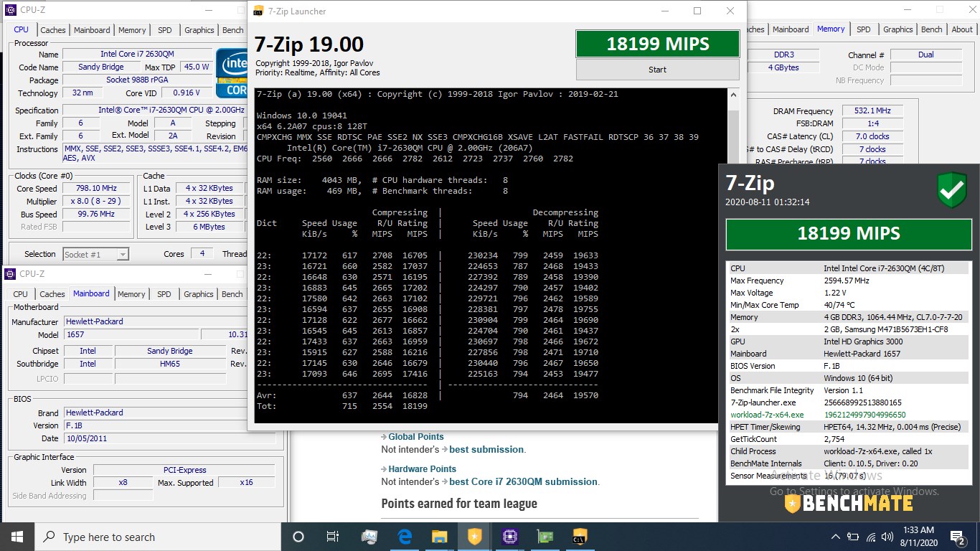Image resolution: width=980 pixels, height=551 pixels.
Task: Switch to the Mainboard tab in top CPU-Z window
Action: tap(92, 30)
